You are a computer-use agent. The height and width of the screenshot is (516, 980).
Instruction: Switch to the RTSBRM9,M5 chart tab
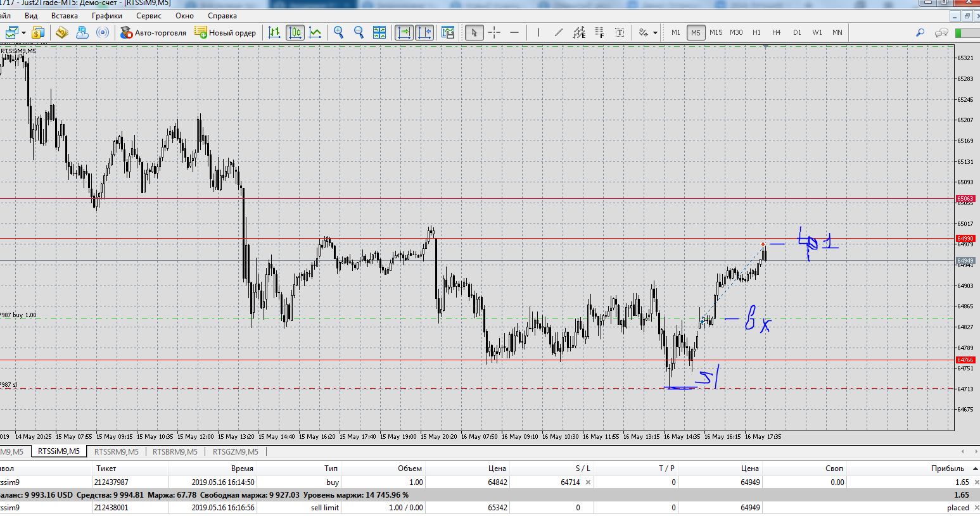(x=175, y=452)
